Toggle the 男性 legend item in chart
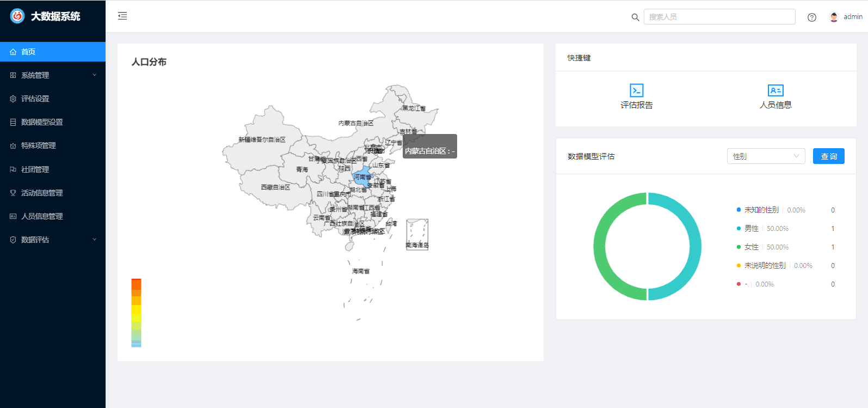 coord(751,229)
